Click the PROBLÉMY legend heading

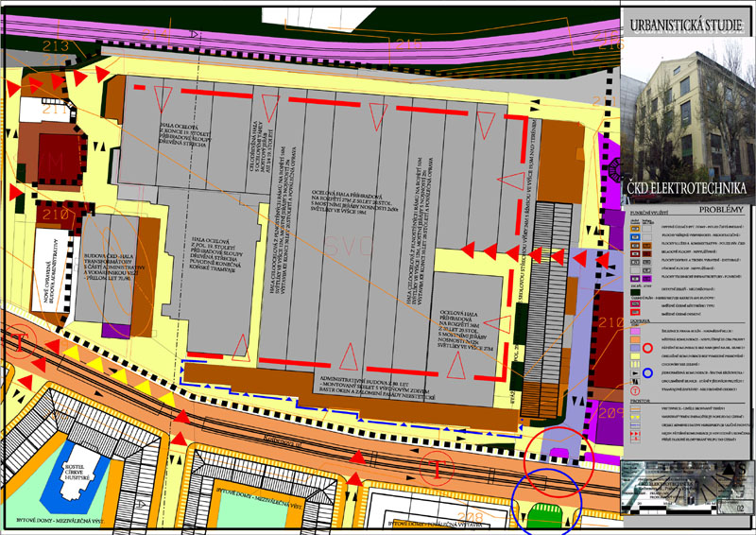pyautogui.click(x=721, y=210)
